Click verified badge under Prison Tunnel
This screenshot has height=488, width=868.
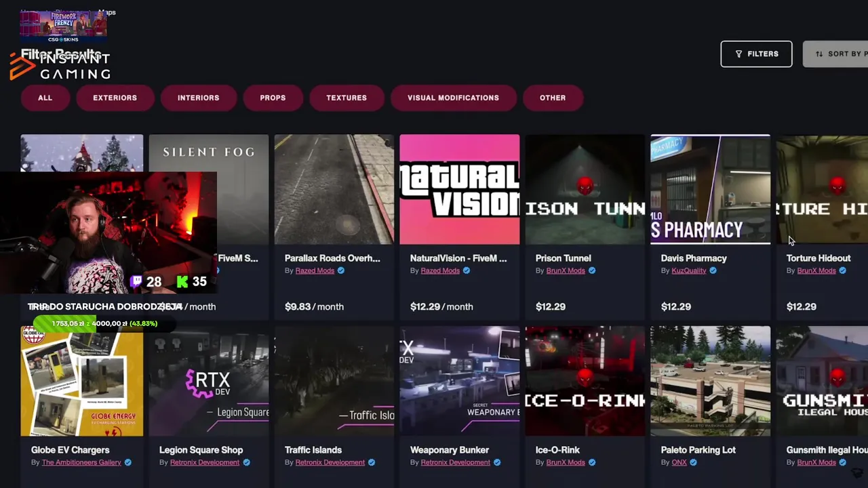[x=592, y=270]
